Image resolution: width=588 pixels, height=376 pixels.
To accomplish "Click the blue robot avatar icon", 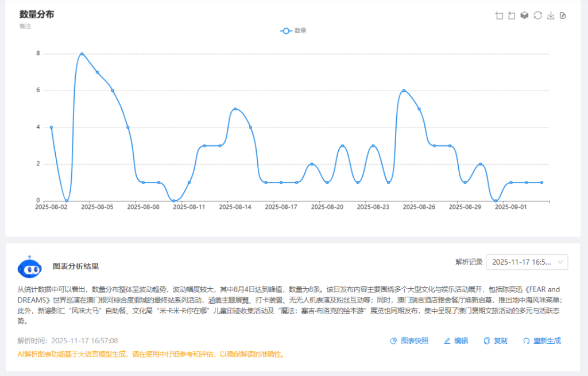I will 29,267.
